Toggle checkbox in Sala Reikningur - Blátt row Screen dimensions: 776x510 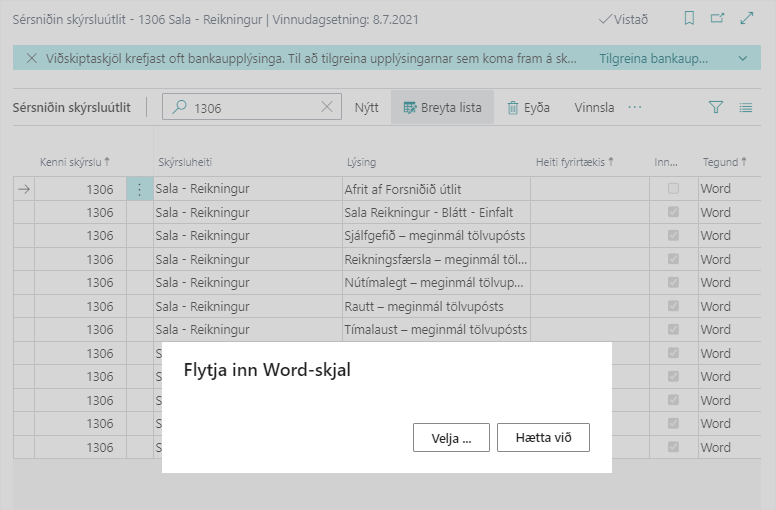pos(673,212)
